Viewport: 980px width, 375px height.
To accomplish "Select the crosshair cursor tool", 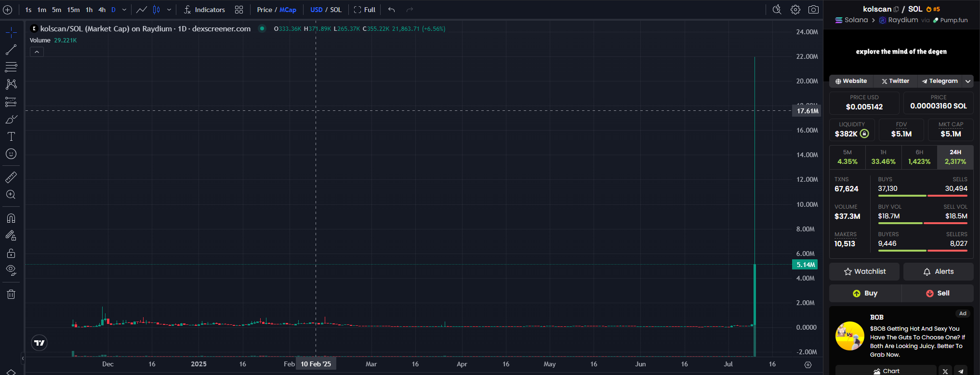I will pos(11,32).
